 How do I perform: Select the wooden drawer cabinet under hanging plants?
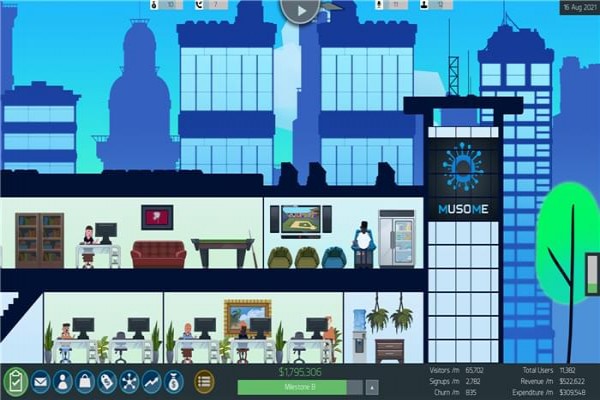(x=389, y=351)
